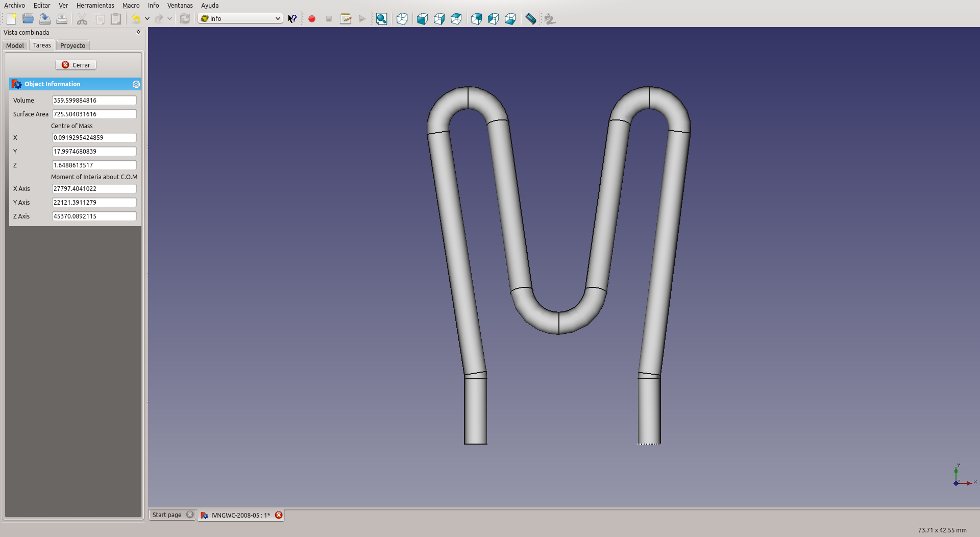
Task: Switch to Bottom view cube icon
Action: (x=493, y=19)
